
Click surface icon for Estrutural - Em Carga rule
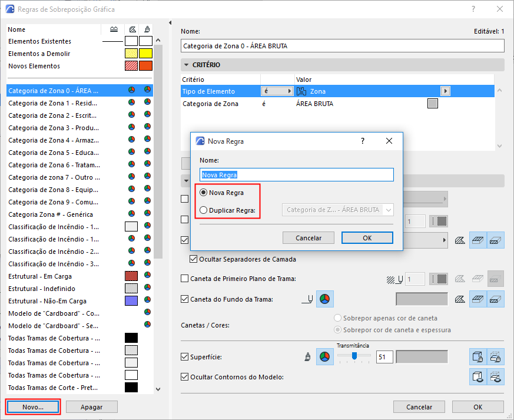[148, 275]
